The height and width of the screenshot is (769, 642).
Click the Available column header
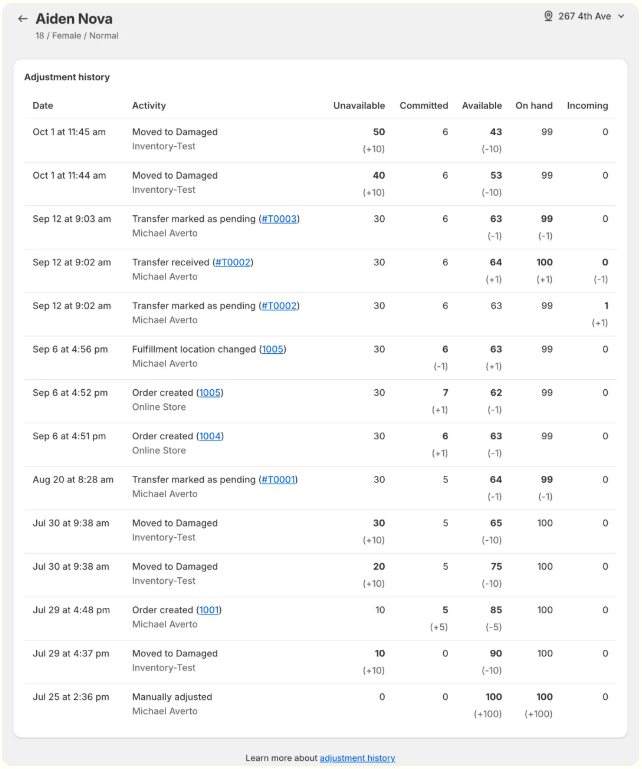pyautogui.click(x=482, y=106)
